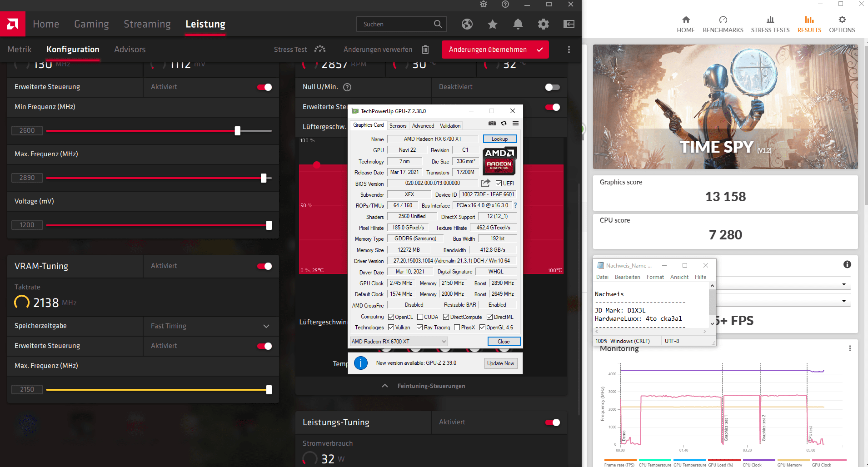The image size is (868, 467).
Task: Click the Voltage (mV) slider handle
Action: click(x=269, y=225)
